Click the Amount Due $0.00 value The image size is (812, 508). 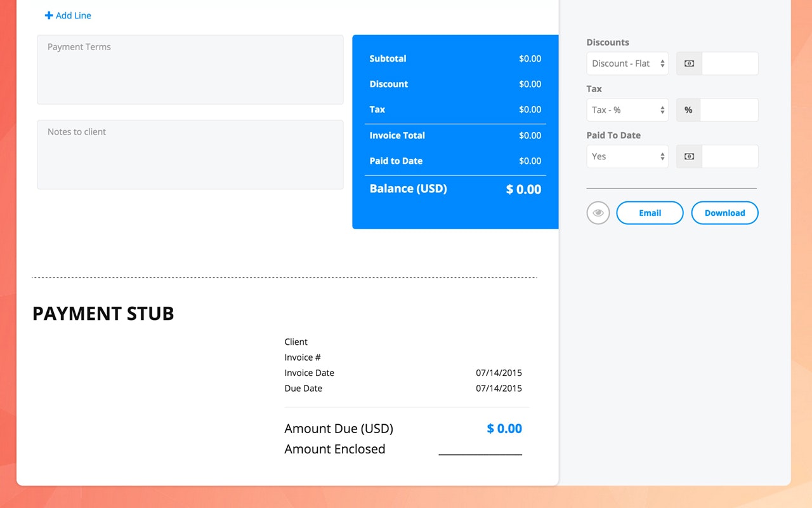tap(504, 429)
